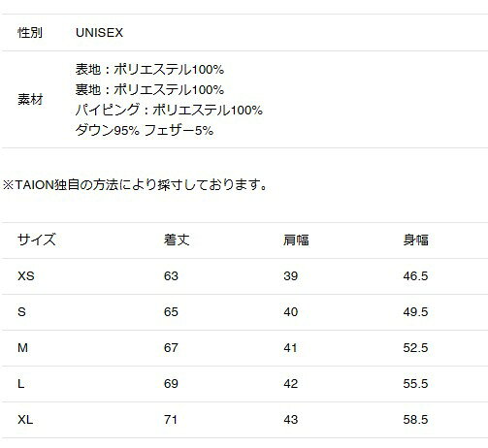Click the 裏地：ポリエステル100% line
Image resolution: width=488 pixels, height=448 pixels.
pos(149,89)
